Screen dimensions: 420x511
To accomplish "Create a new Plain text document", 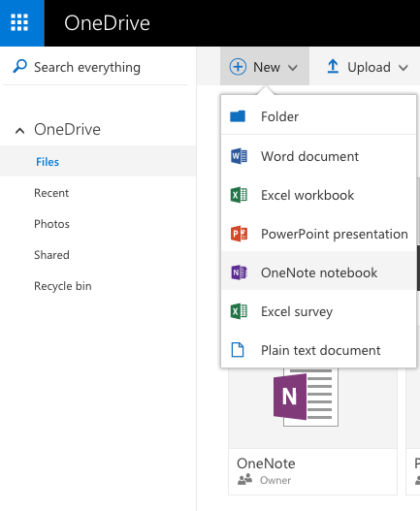I will pyautogui.click(x=318, y=350).
